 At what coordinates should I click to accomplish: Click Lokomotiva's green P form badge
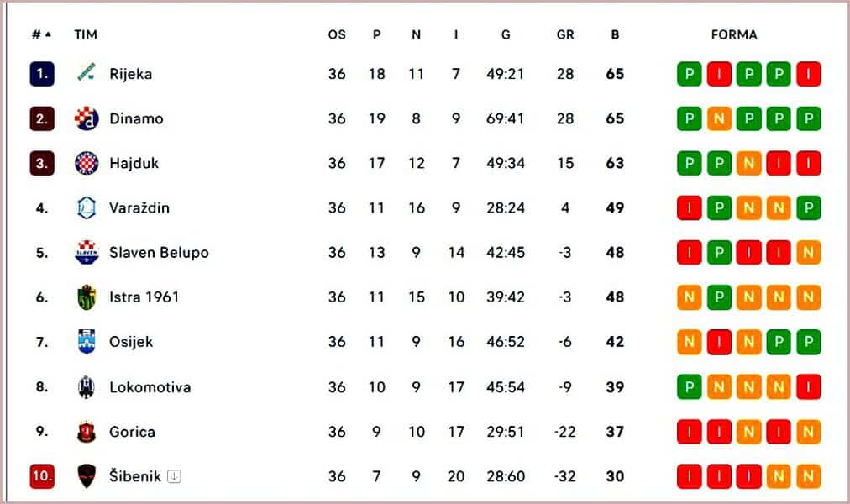(690, 387)
